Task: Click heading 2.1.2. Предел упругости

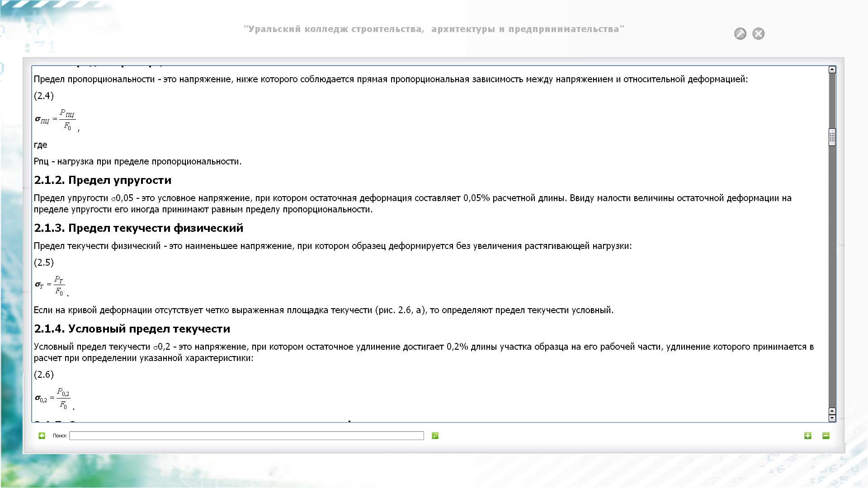Action: click(103, 180)
